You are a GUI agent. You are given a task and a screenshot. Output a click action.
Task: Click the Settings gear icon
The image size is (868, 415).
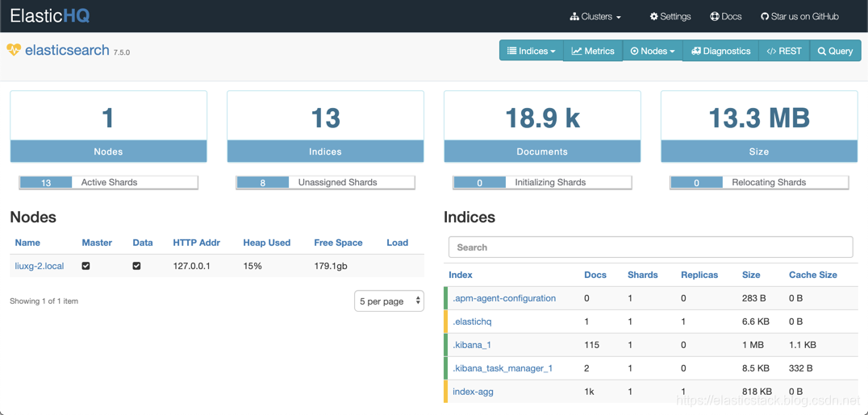[x=653, y=17]
